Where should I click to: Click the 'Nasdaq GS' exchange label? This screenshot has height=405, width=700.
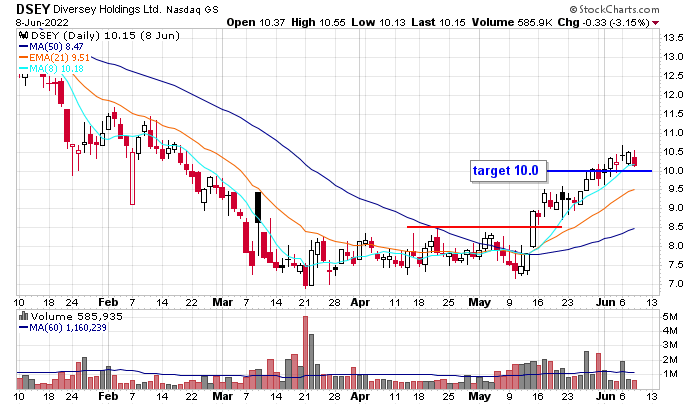click(192, 9)
